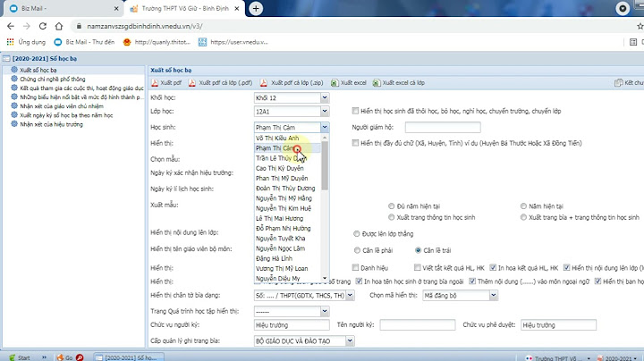Select Đủ năm hiện tại radio
This screenshot has width=644, height=361.
pos(392,206)
